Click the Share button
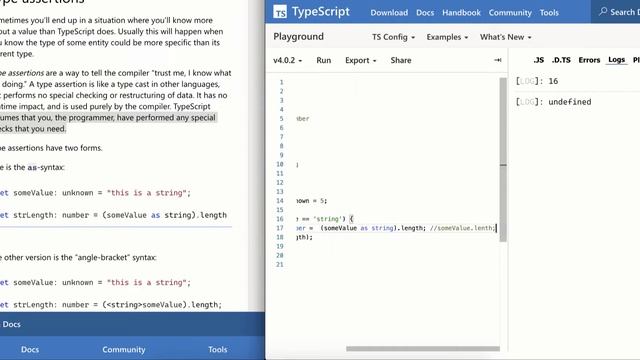 click(x=401, y=60)
